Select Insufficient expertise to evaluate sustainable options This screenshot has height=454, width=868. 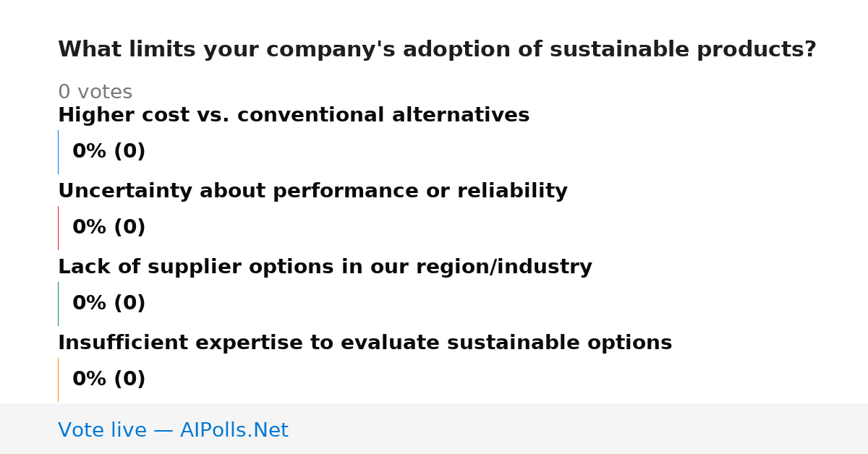(365, 343)
